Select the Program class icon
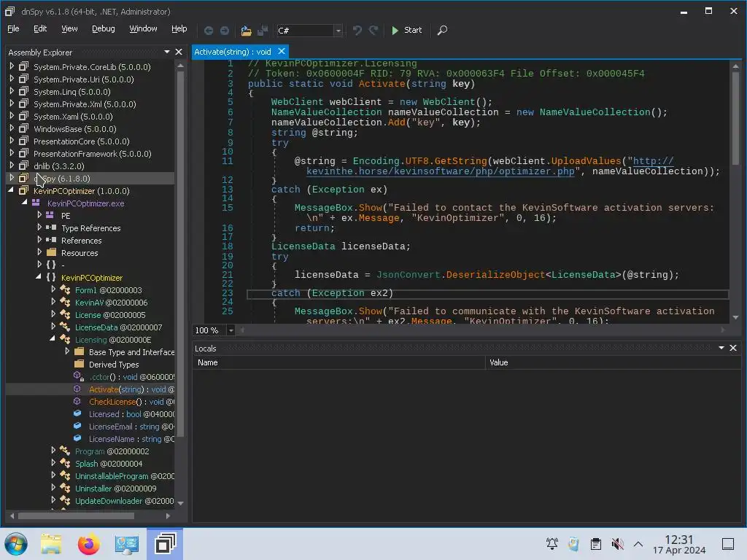 (65, 451)
